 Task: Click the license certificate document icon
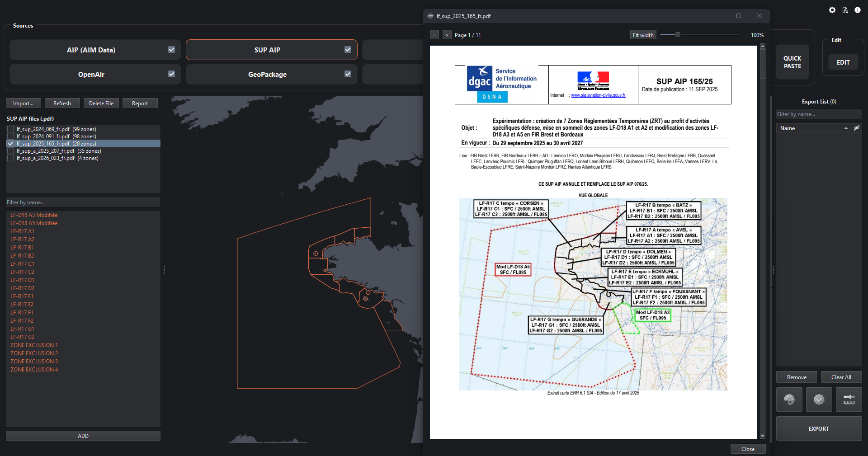pos(845,10)
